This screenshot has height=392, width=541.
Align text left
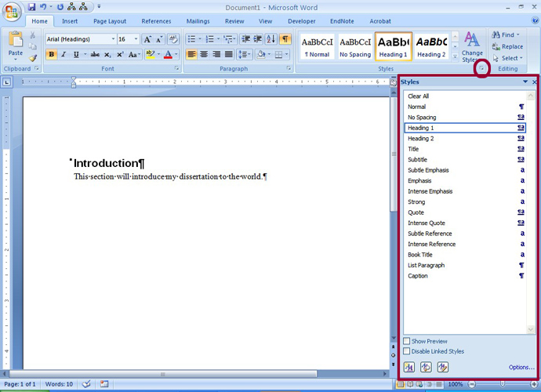[x=191, y=54]
